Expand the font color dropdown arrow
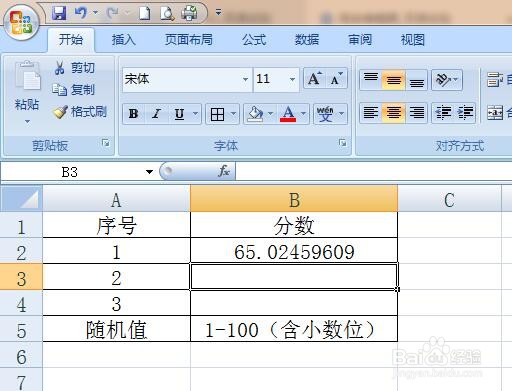 coord(304,114)
